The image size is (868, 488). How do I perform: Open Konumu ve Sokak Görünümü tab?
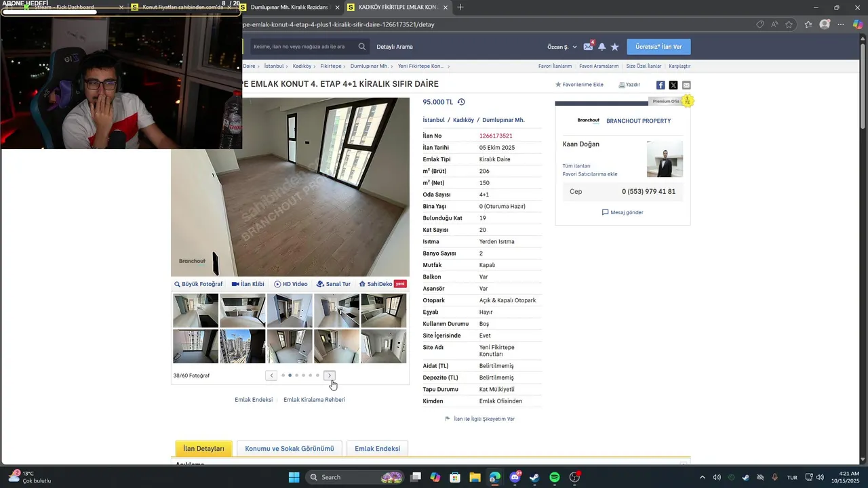[290, 449]
